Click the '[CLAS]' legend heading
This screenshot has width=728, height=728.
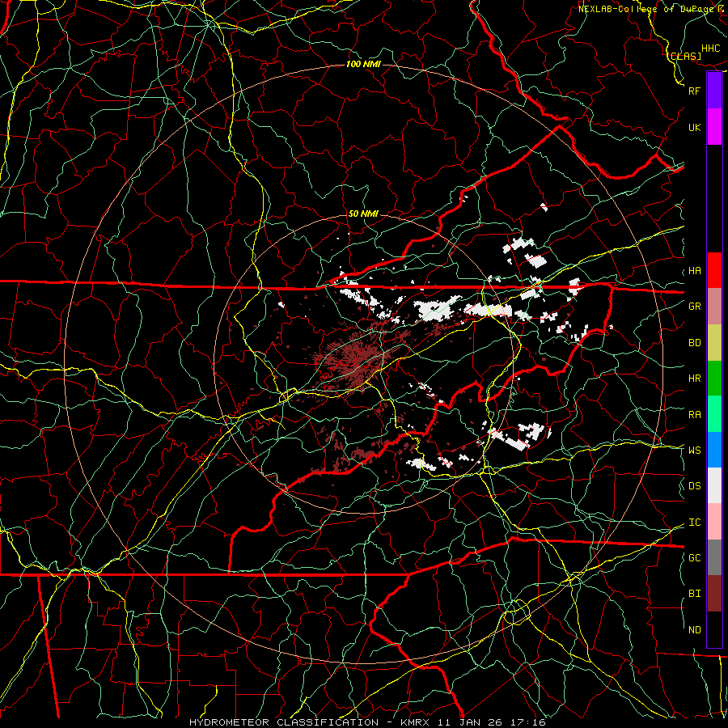pos(684,56)
